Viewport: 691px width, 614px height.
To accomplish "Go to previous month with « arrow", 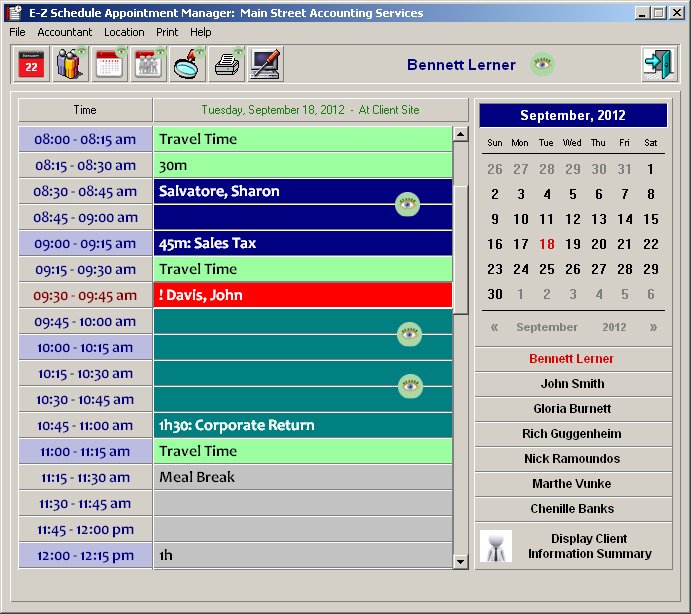I will (x=494, y=327).
